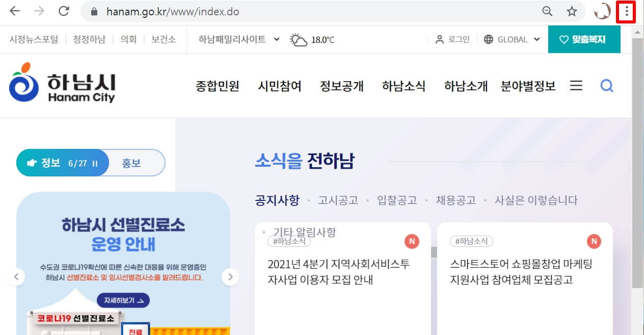644x335 pixels.
Task: Open 시정뉴스포털 link
Action: tap(34, 39)
